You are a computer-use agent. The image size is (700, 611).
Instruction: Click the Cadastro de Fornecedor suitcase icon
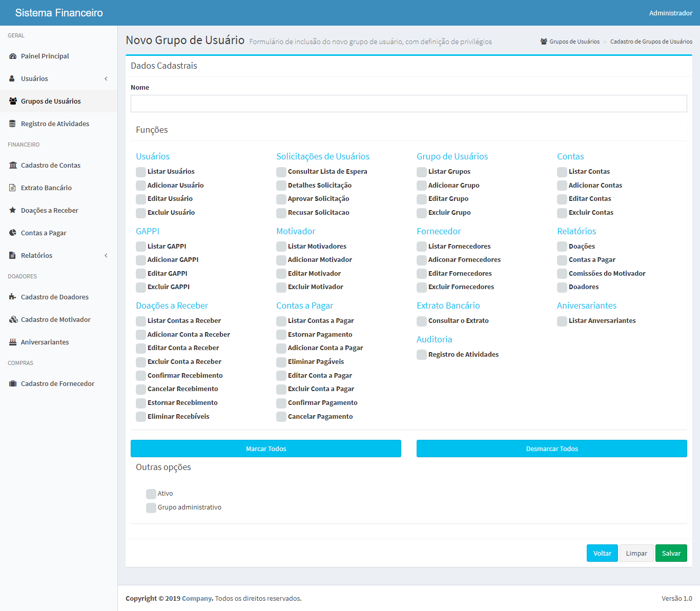[13, 384]
